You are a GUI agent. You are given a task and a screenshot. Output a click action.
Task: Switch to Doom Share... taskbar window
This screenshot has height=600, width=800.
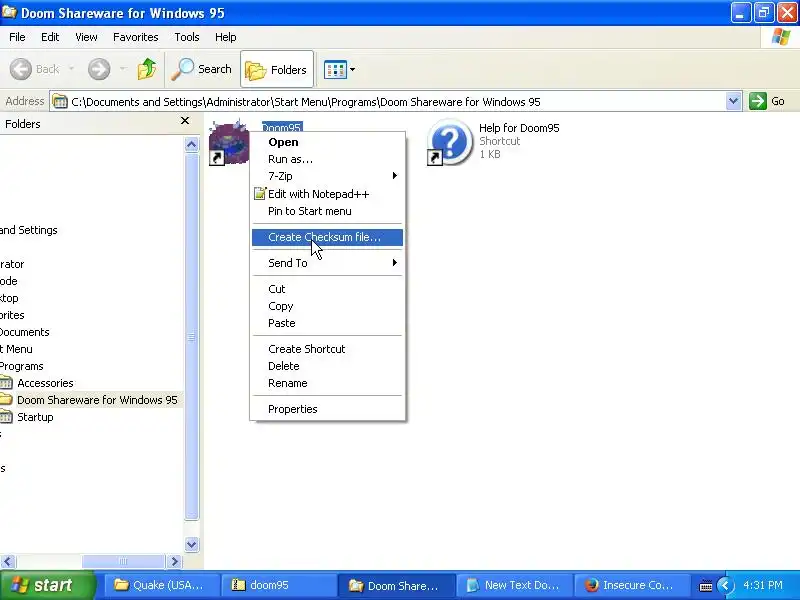tap(396, 585)
